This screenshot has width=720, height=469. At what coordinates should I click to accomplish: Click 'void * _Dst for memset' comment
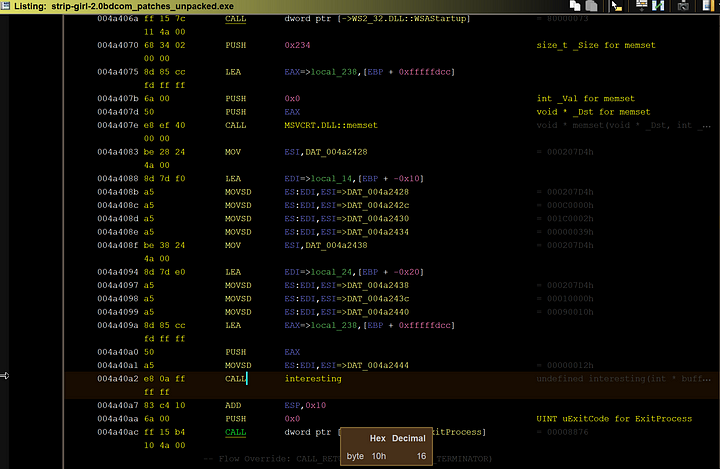pyautogui.click(x=593, y=112)
